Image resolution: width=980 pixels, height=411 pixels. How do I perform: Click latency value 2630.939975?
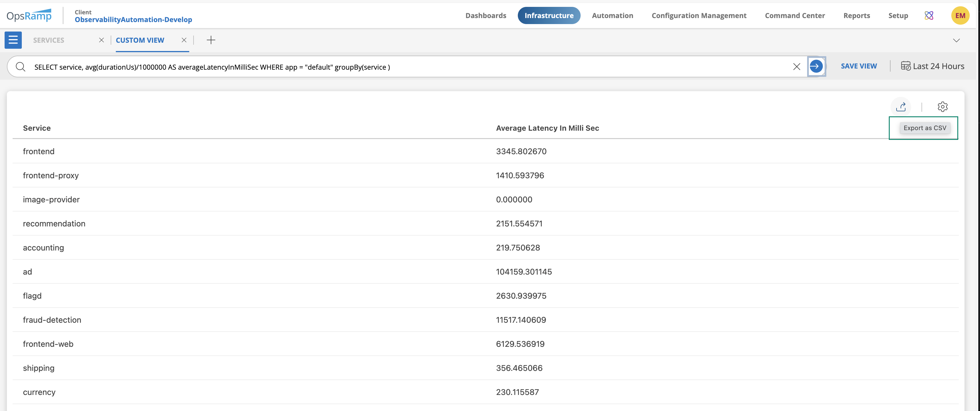pyautogui.click(x=521, y=296)
